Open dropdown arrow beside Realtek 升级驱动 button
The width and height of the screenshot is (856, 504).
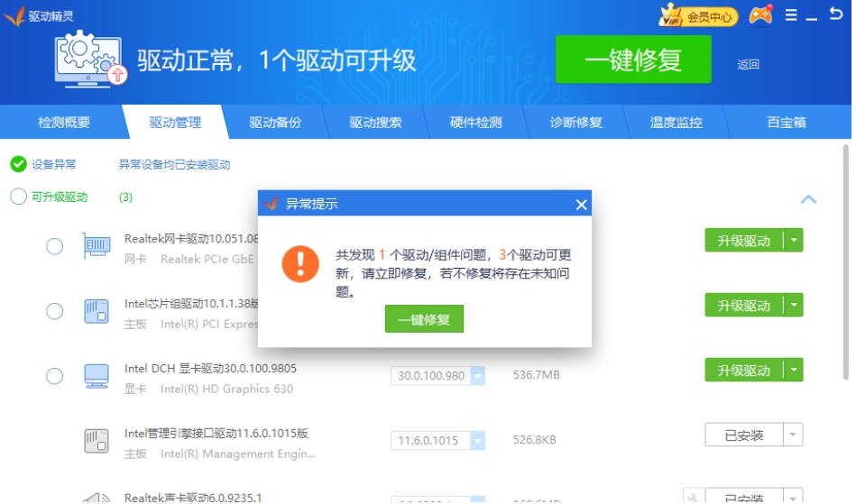[794, 240]
